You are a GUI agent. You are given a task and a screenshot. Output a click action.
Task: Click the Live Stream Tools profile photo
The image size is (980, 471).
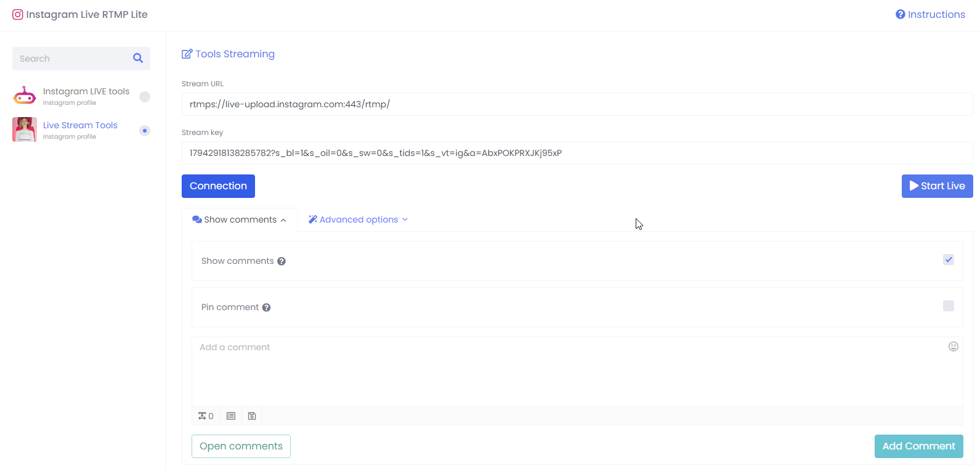[25, 129]
